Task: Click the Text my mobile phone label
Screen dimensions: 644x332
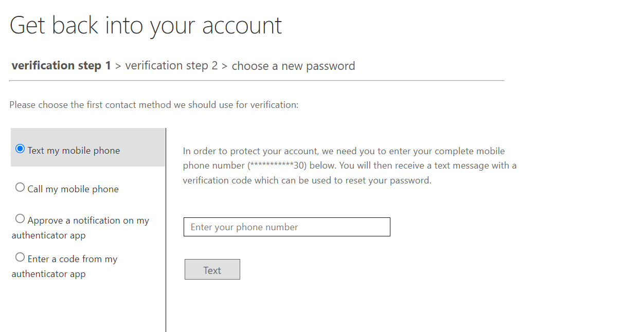Action: (x=74, y=151)
